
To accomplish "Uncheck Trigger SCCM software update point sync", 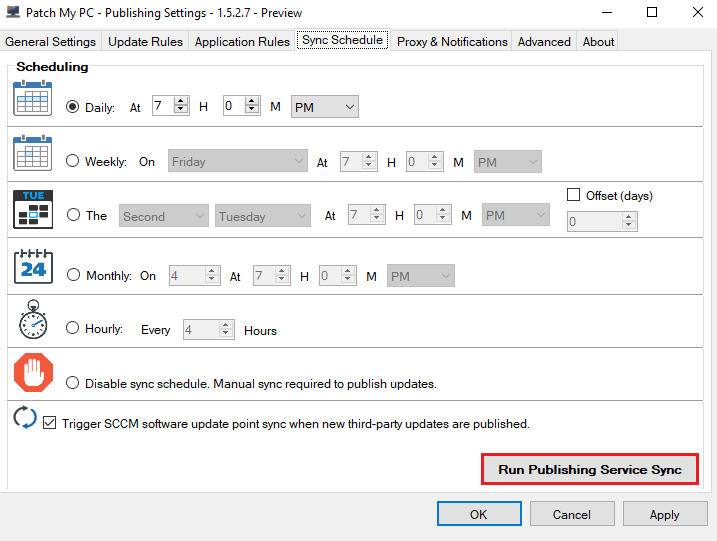I will point(49,423).
